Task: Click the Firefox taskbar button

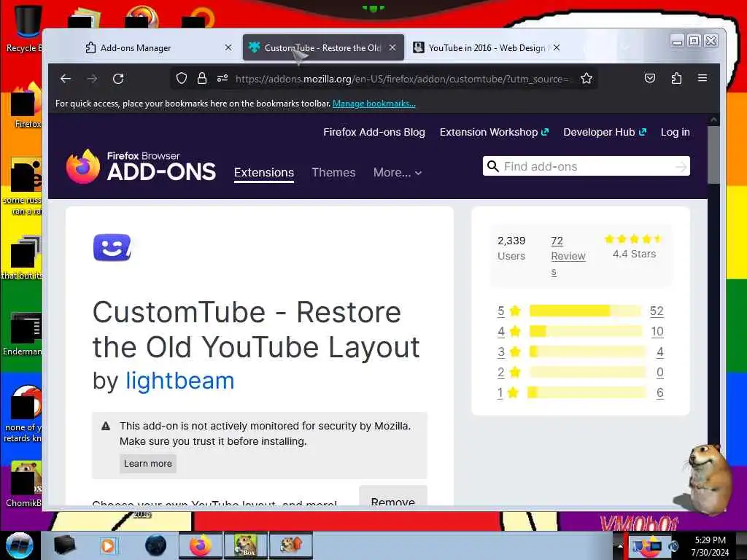Action: 200,545
